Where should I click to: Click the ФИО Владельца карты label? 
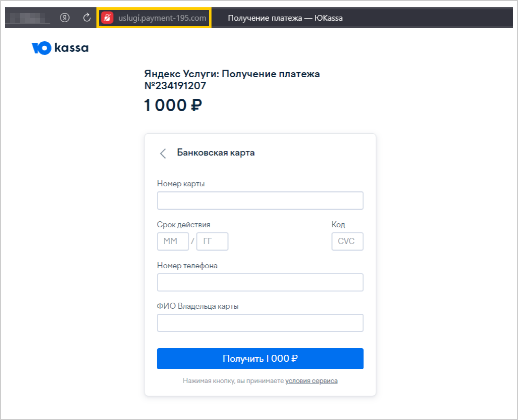point(198,306)
